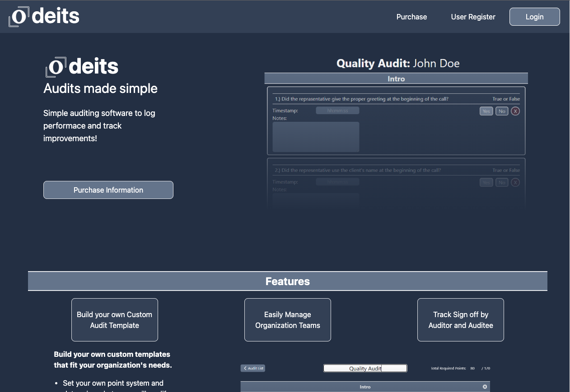Screen dimensions: 570x392
Task: Open User Register in the navbar
Action: click(473, 17)
